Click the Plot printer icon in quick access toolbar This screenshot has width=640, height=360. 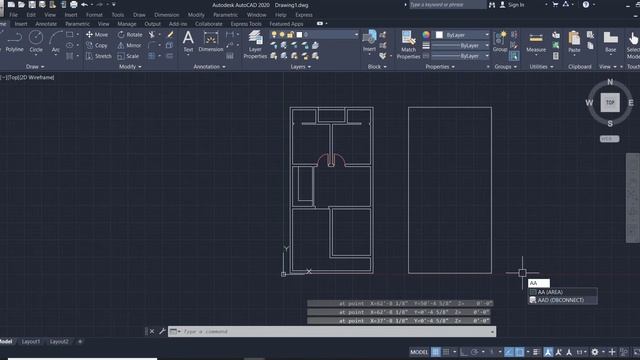click(74, 4)
